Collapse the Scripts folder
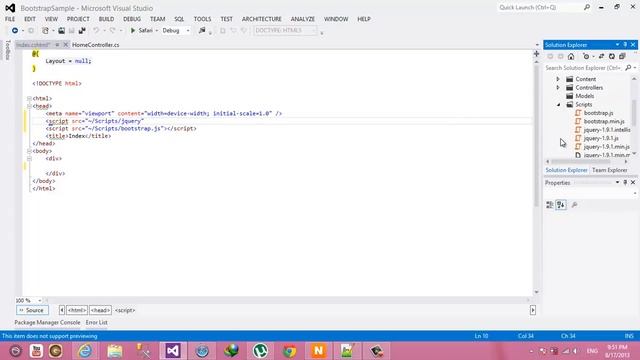 tap(558, 105)
